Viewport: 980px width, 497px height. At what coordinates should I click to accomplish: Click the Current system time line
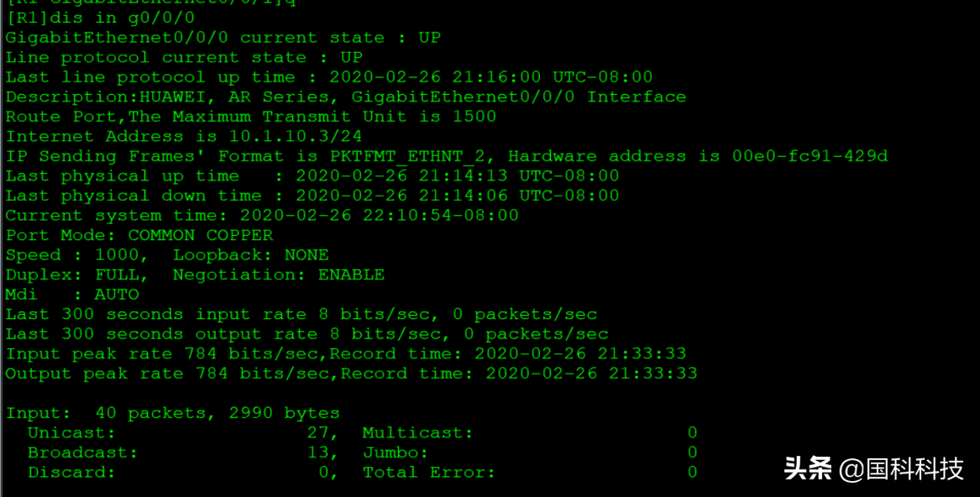click(262, 215)
